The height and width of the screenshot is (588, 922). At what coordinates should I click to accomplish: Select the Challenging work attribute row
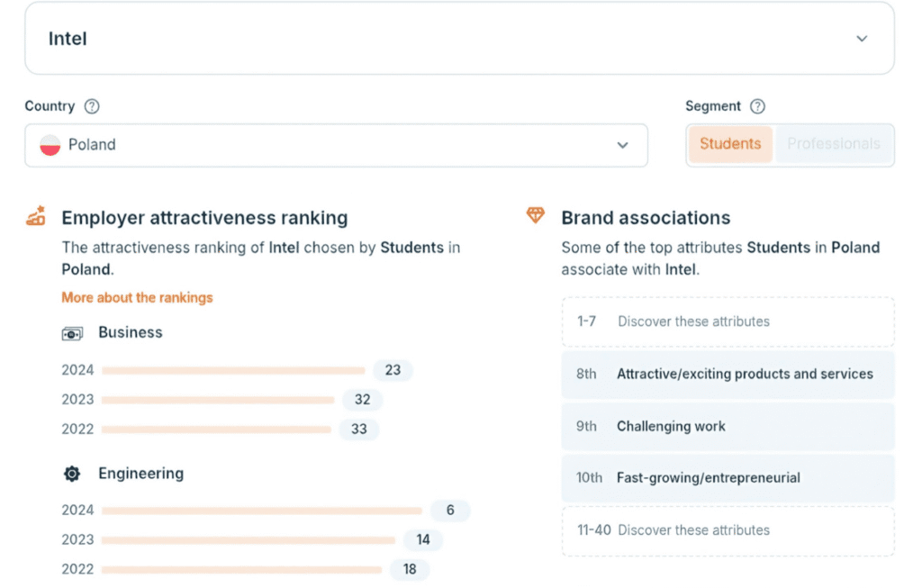click(x=728, y=426)
